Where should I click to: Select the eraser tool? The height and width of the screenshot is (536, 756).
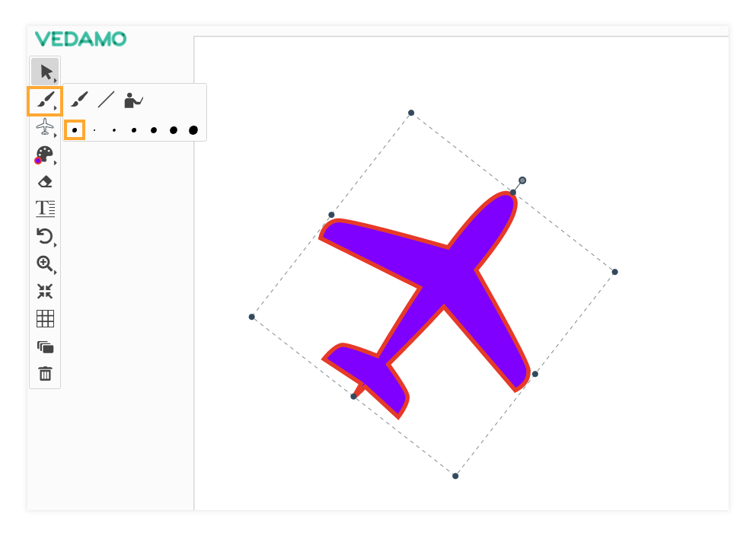(x=46, y=182)
